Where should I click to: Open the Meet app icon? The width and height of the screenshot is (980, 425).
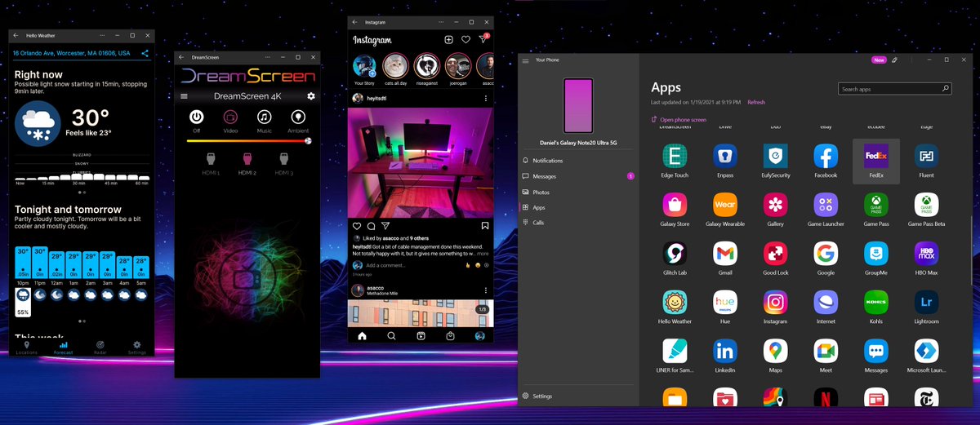[x=826, y=351]
